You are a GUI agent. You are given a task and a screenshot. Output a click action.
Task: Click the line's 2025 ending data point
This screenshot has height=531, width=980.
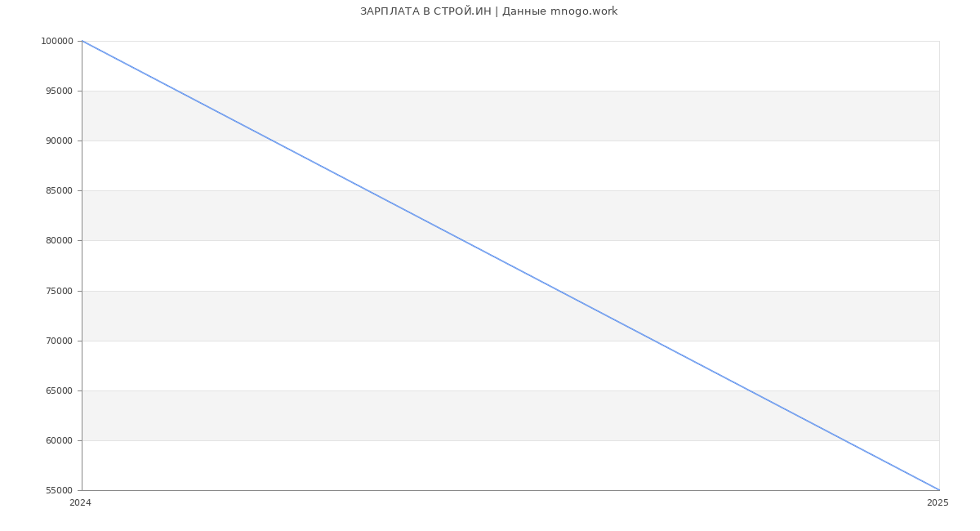pos(939,490)
